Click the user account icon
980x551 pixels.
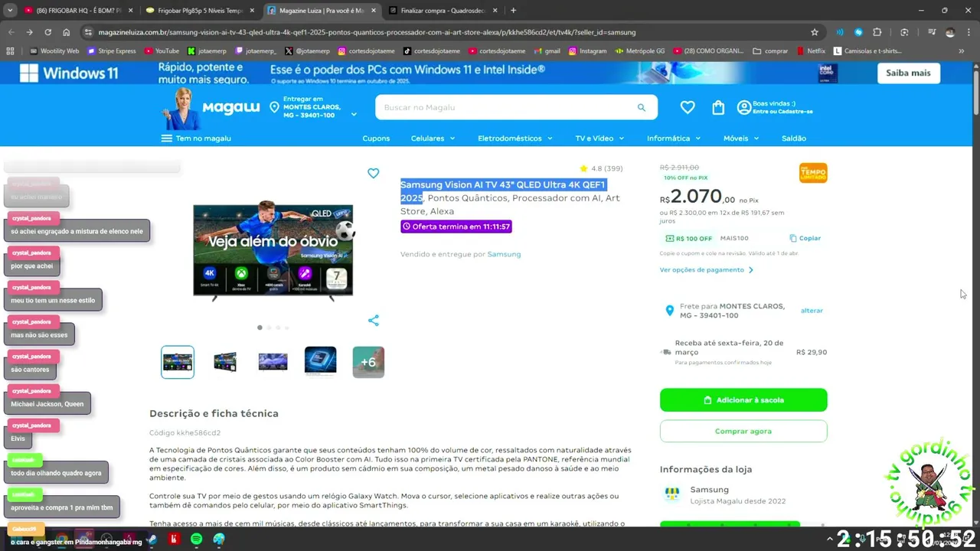[743, 108]
